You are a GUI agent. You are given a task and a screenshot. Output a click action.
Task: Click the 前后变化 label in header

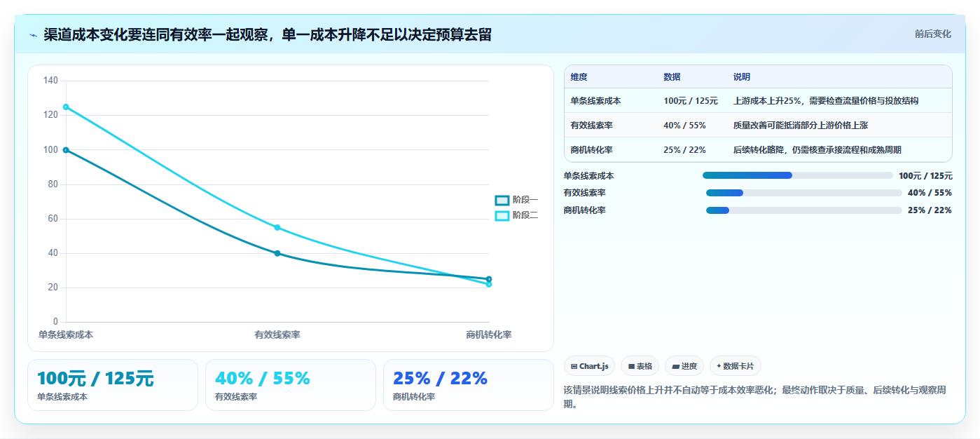[932, 34]
